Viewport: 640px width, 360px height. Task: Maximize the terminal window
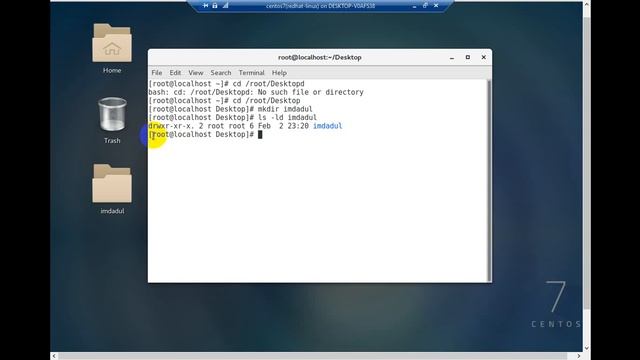point(468,58)
